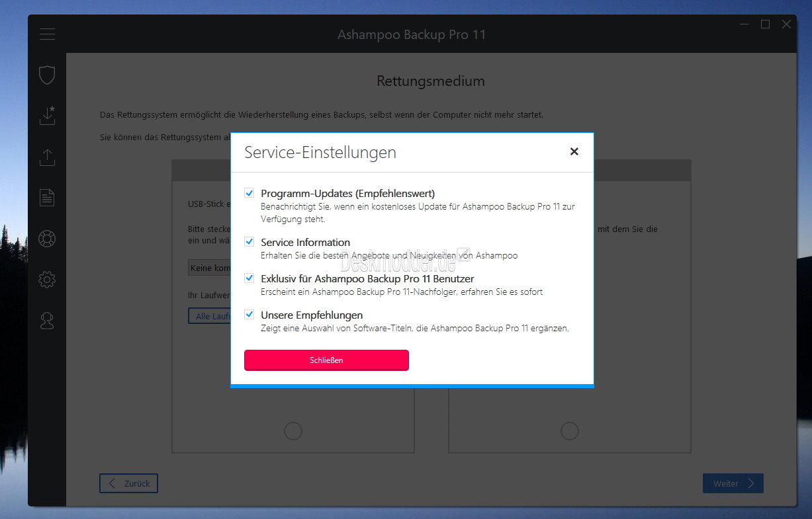Image resolution: width=812 pixels, height=519 pixels.
Task: Close the Ashampoo Backup Pro 11 window
Action: (x=786, y=24)
